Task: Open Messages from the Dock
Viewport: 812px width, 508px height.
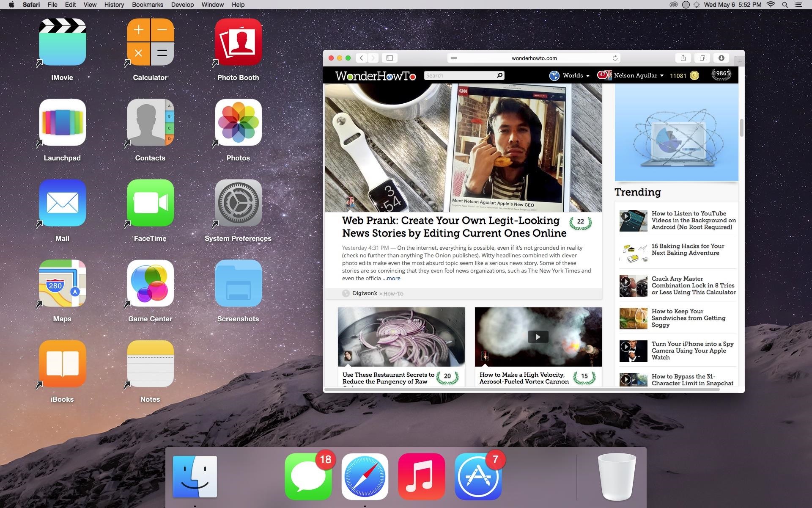Action: pyautogui.click(x=308, y=477)
